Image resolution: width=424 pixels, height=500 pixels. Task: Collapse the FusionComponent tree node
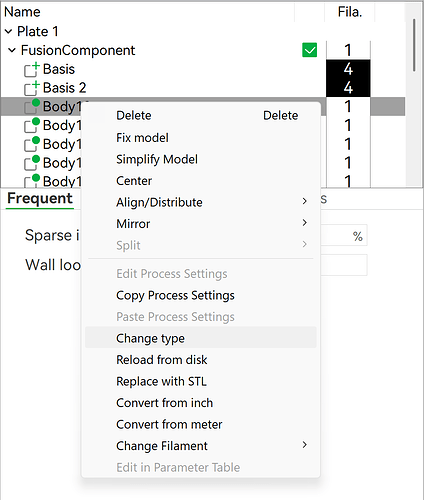[12, 50]
